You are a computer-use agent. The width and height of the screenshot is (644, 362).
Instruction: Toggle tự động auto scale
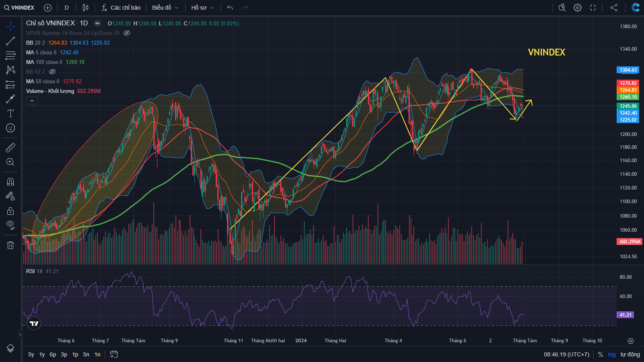point(630,354)
